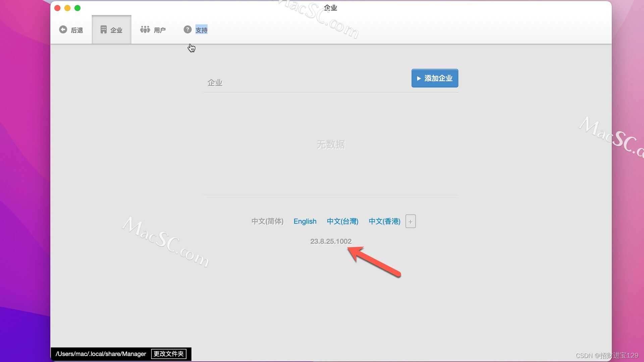Screen dimensions: 644x362
Task: Switch language to 中文(香港)
Action: tap(384, 221)
